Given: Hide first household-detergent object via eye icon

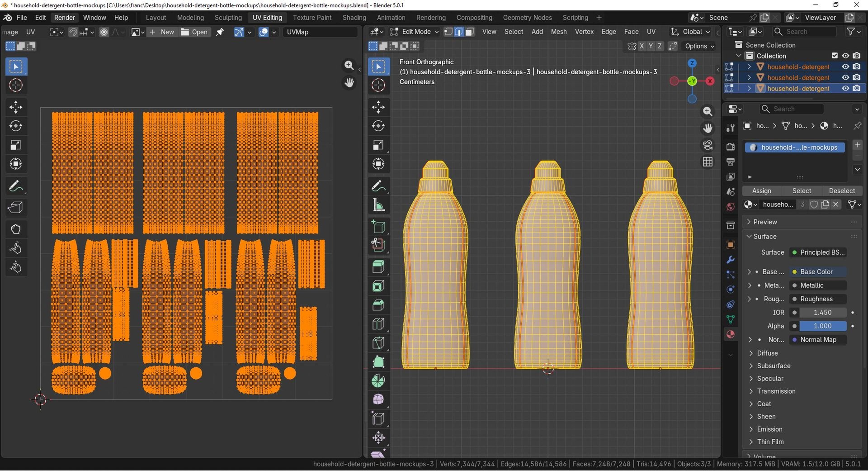Looking at the screenshot, I should tap(845, 67).
